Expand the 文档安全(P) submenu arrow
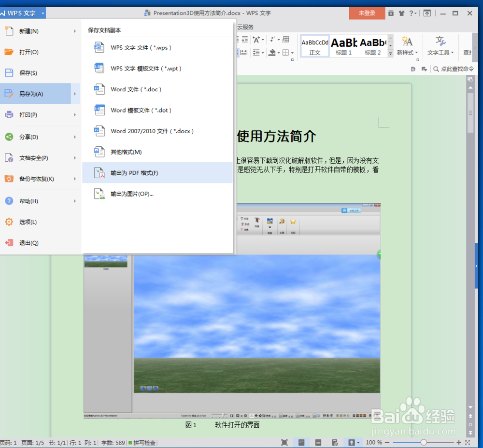The image size is (483, 448). tap(75, 158)
